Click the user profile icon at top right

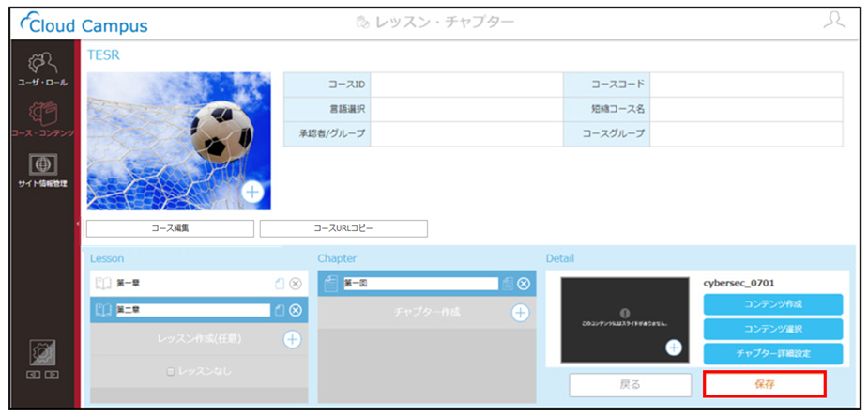click(x=835, y=23)
